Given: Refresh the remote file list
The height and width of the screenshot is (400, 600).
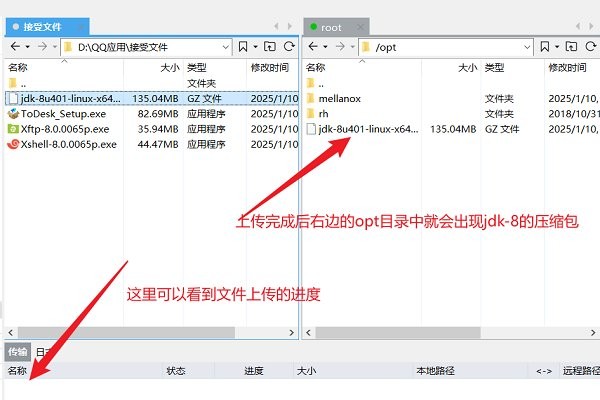Looking at the screenshot, I should tap(591, 47).
